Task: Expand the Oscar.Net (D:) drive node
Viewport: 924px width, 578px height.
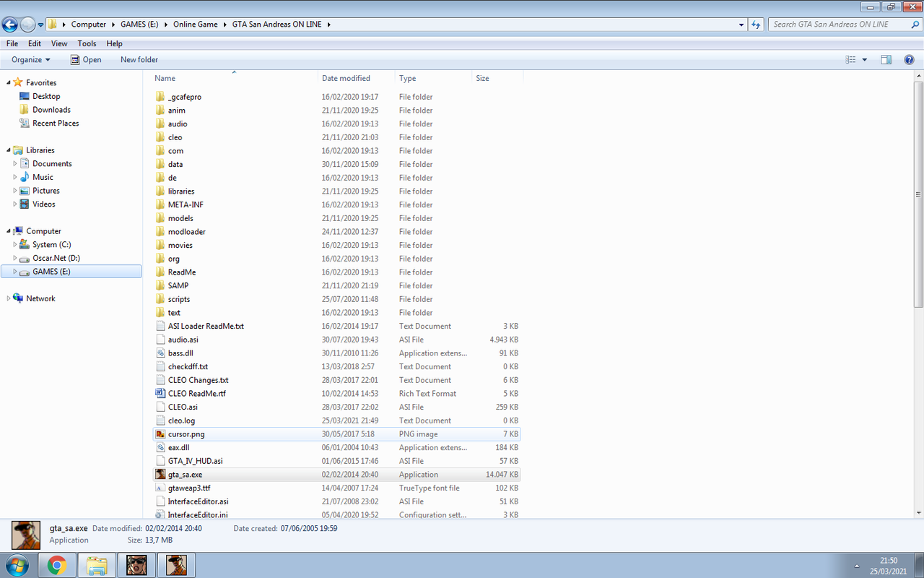Action: (x=15, y=258)
